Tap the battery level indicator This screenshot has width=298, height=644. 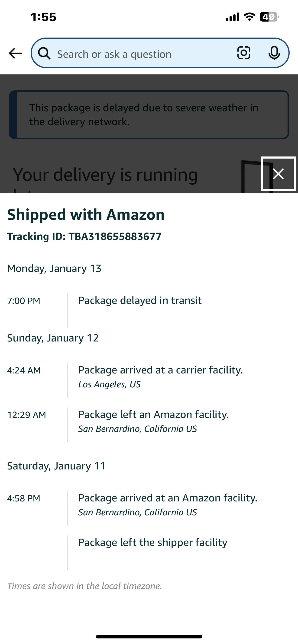tap(269, 17)
